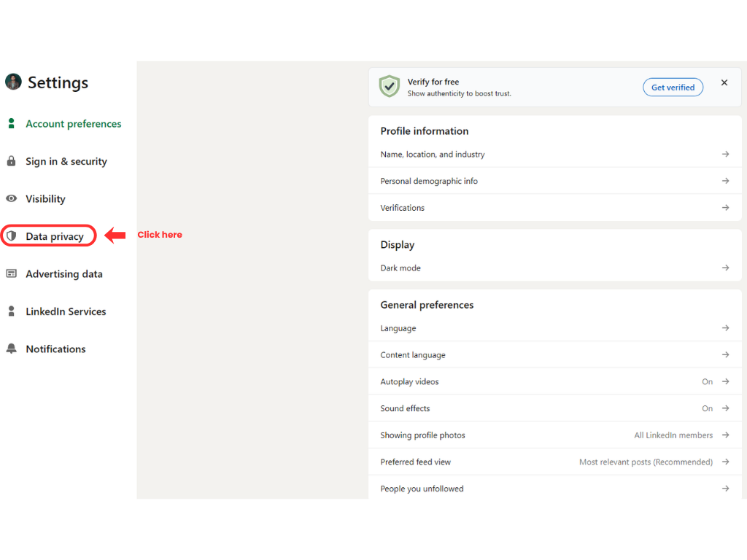This screenshot has width=747, height=560.
Task: Go to Visibility settings
Action: pyautogui.click(x=45, y=199)
